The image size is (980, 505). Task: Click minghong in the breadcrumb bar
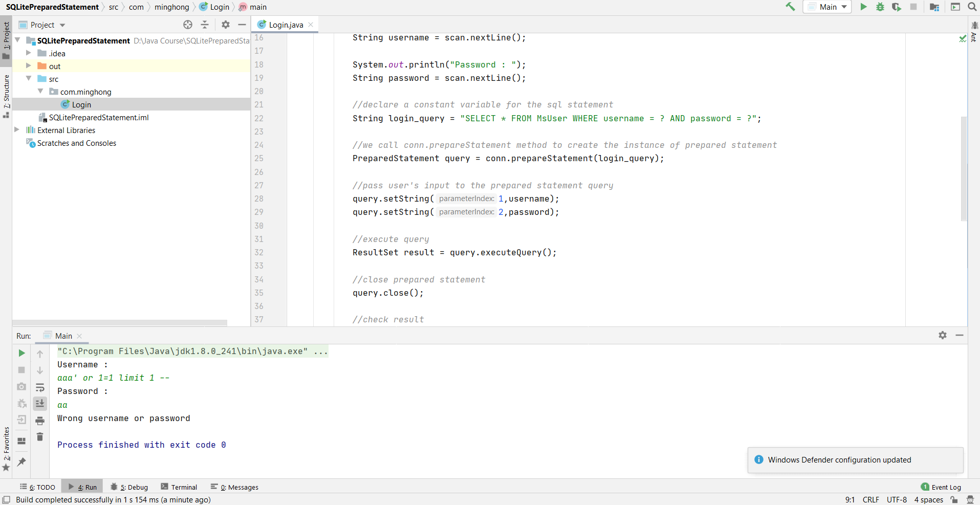click(x=172, y=7)
